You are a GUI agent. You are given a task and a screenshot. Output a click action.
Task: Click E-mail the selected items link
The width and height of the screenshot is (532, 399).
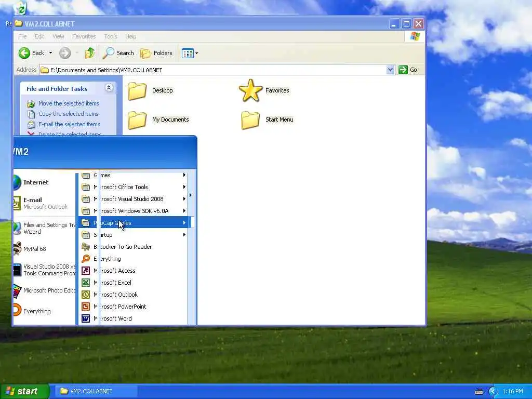69,124
